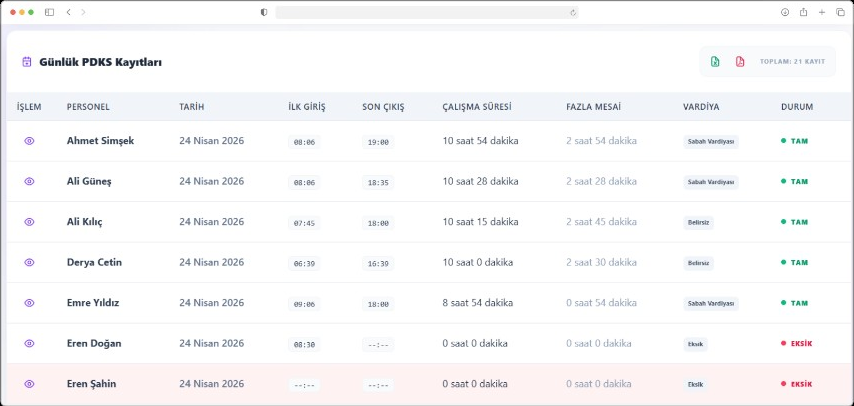Click VARDİYA column header
The image size is (854, 406).
point(701,107)
